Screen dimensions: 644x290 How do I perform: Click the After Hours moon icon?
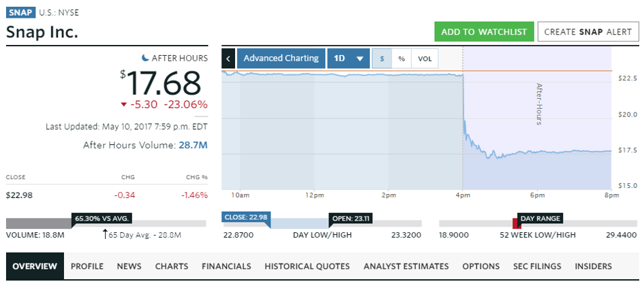pyautogui.click(x=145, y=58)
